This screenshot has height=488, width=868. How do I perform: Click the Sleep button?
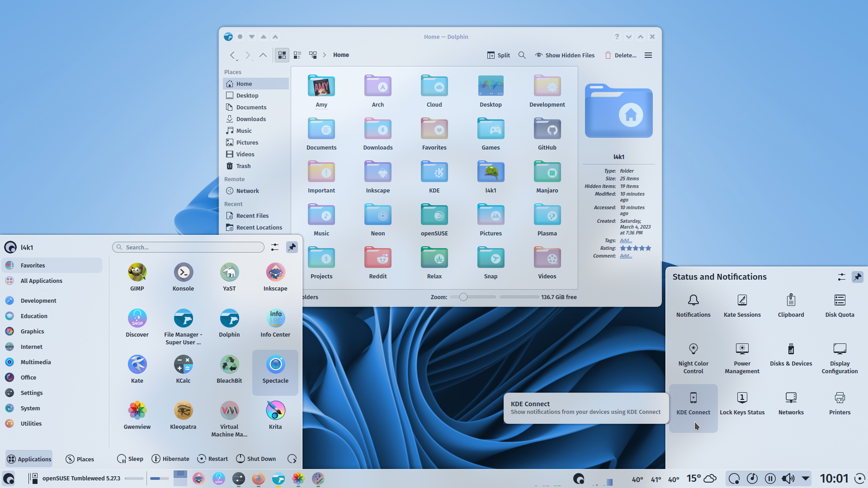[x=130, y=459]
